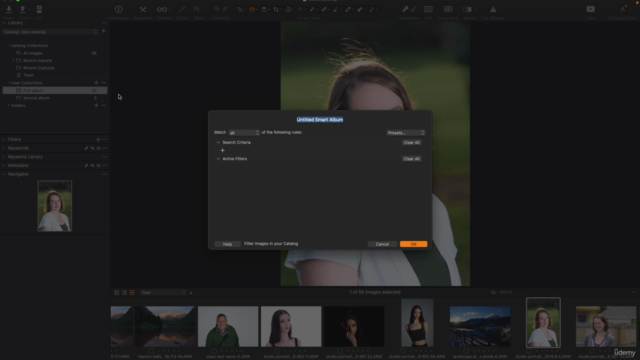Viewport: 640px width, 360px height.
Task: Select the first album collection
Action: tap(55, 90)
